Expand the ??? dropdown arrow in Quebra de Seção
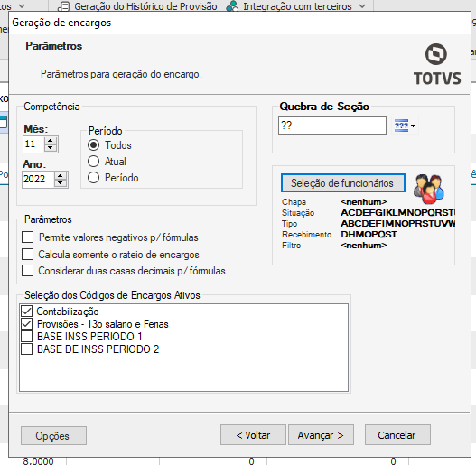 pos(413,126)
